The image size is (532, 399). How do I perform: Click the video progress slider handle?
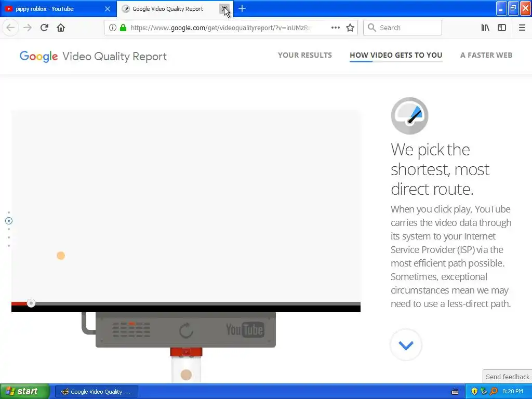click(x=31, y=303)
